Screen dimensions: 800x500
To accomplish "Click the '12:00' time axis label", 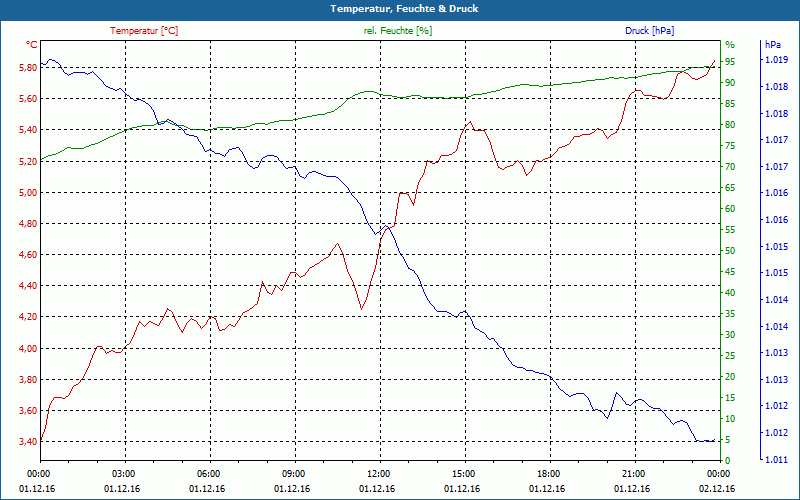I will (x=381, y=473).
